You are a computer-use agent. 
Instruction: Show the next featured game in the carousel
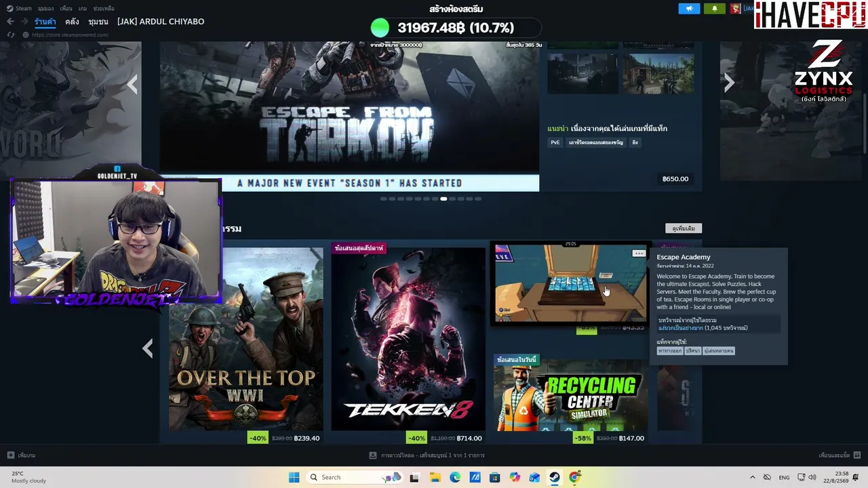pos(729,83)
